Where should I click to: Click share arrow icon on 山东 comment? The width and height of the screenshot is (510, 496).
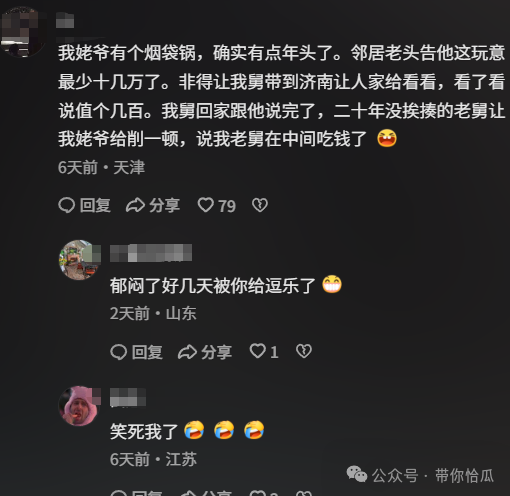187,352
